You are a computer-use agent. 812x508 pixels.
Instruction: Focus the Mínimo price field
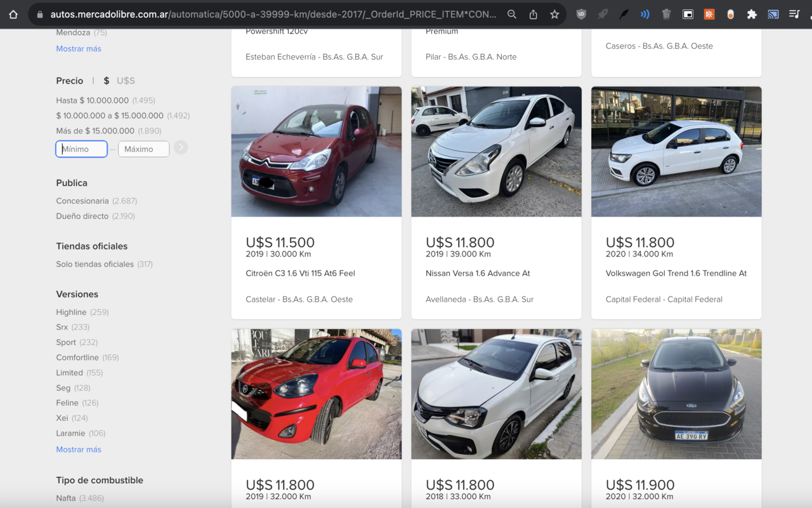(x=82, y=149)
